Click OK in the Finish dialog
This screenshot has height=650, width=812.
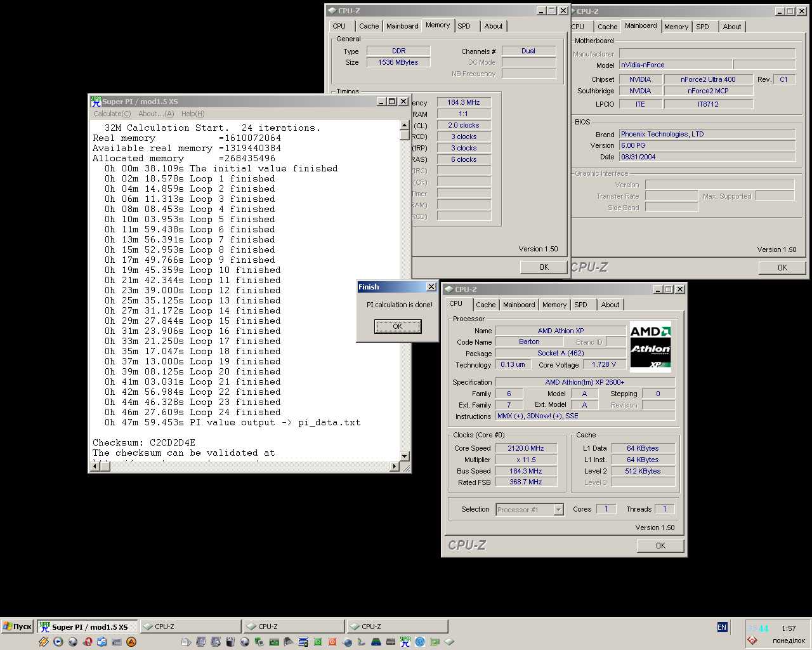click(x=398, y=326)
